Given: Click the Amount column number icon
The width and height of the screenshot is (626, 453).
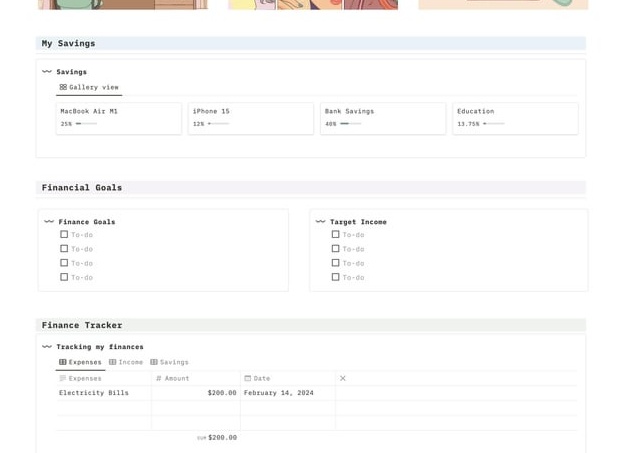Looking at the screenshot, I should (158, 378).
